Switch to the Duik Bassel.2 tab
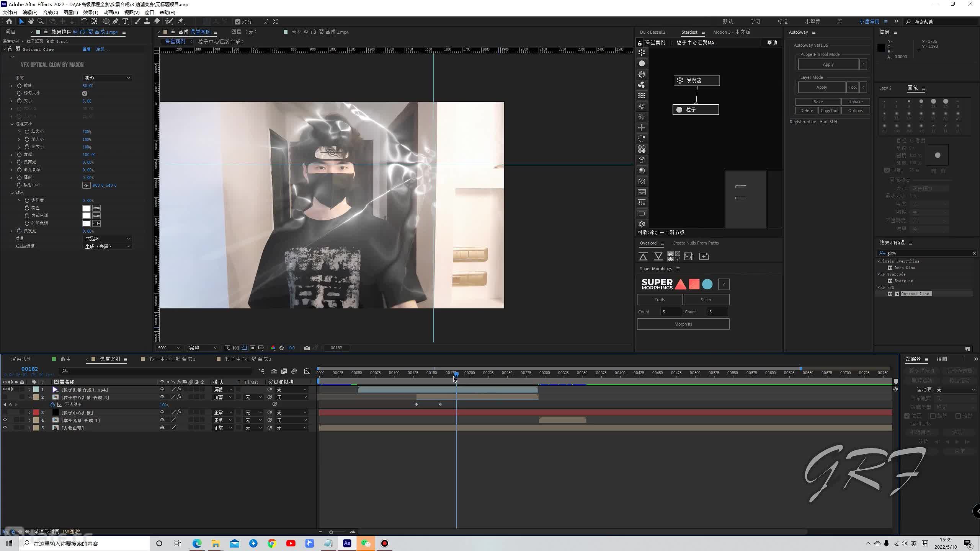The width and height of the screenshot is (980, 551). (x=653, y=32)
